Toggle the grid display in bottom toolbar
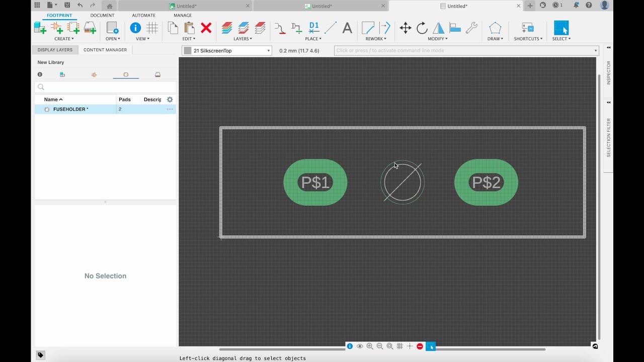Image resolution: width=644 pixels, height=362 pixels. [400, 346]
